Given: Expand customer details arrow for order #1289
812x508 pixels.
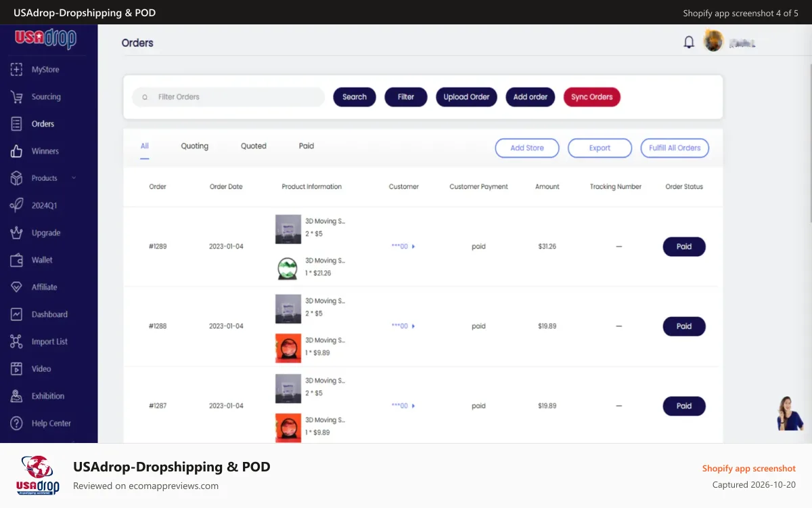Looking at the screenshot, I should pyautogui.click(x=413, y=247).
